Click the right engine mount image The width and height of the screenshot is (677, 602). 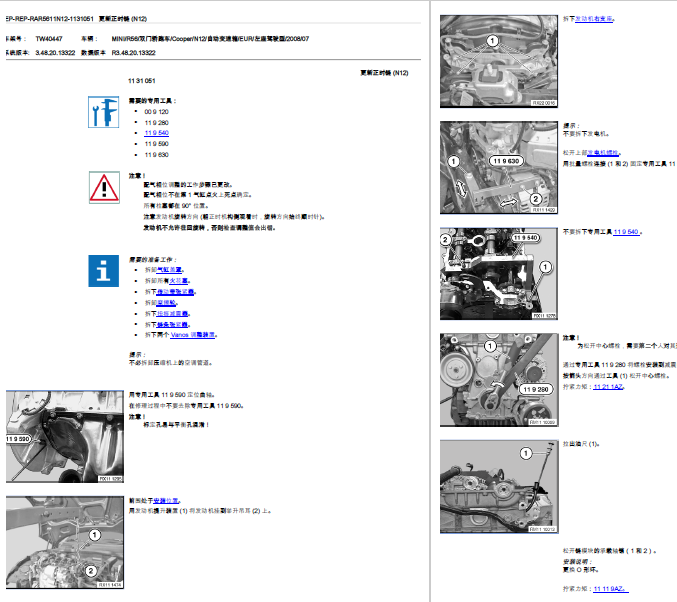[x=499, y=61]
